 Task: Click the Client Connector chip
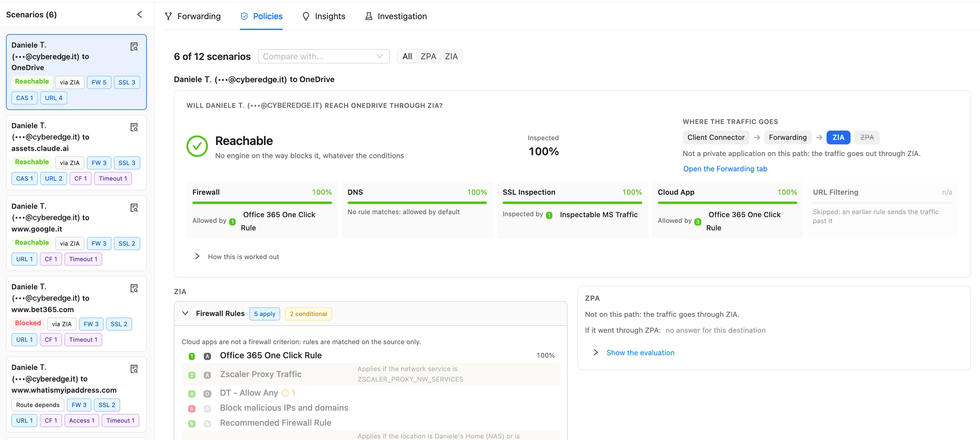716,137
